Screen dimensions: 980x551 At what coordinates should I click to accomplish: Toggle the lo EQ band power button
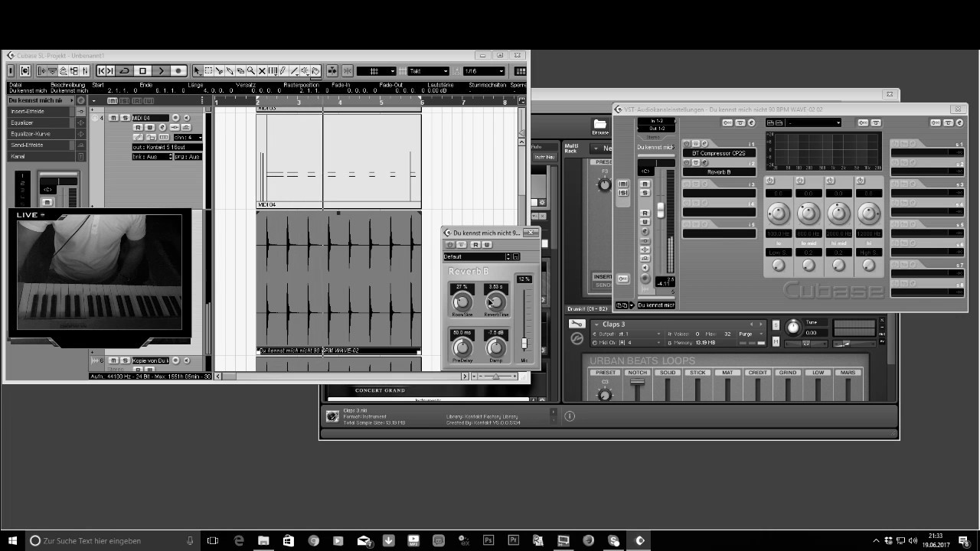click(769, 181)
